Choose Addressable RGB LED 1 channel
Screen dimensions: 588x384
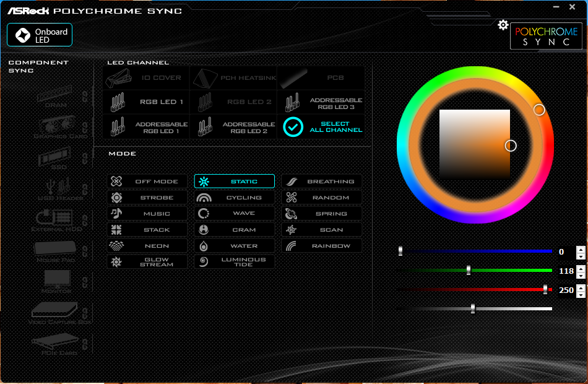tap(146, 127)
